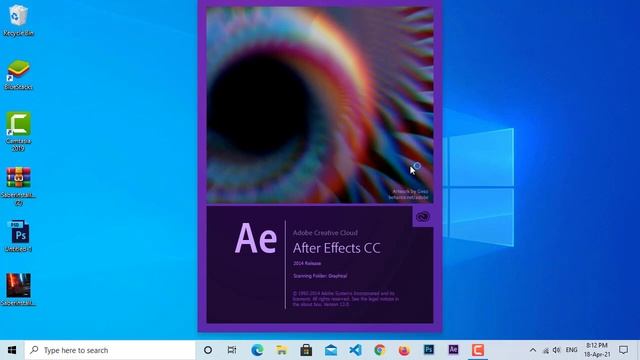This screenshot has width=640, height=360.
Task: Click the After Effects CC title text
Action: (337, 248)
